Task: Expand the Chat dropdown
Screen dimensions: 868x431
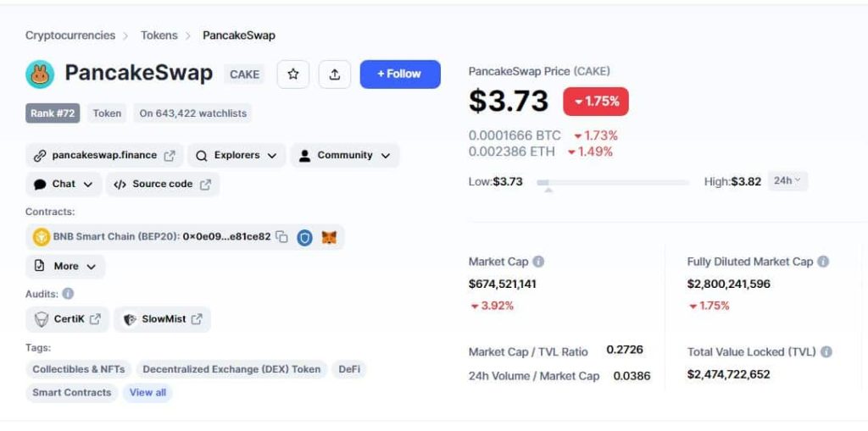Action: (64, 185)
